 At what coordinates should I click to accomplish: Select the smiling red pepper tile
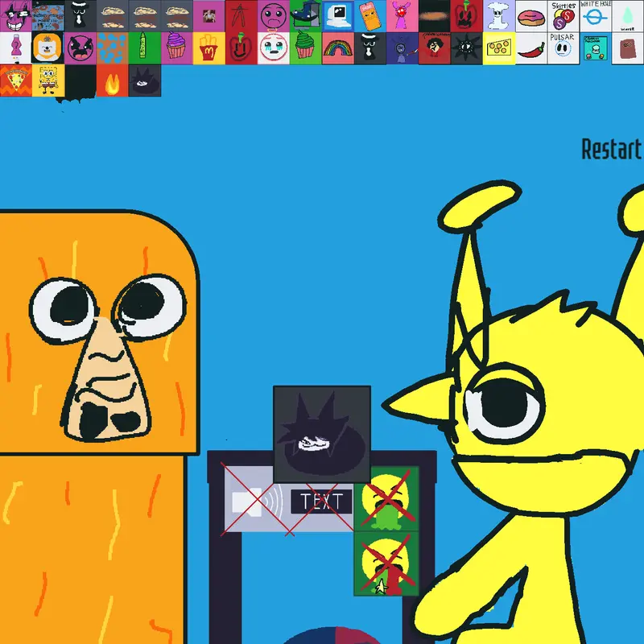pos(241,48)
